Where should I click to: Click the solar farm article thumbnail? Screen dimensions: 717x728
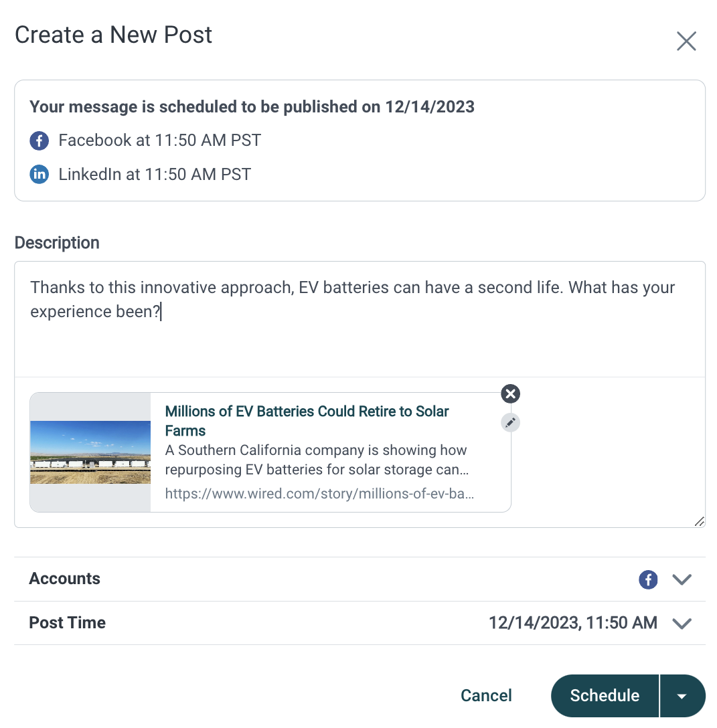[90, 452]
